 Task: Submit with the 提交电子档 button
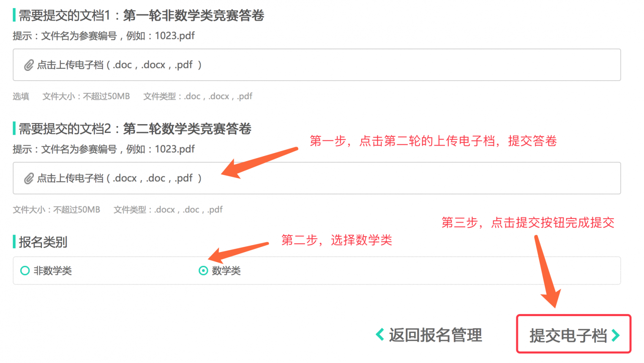pos(573,334)
